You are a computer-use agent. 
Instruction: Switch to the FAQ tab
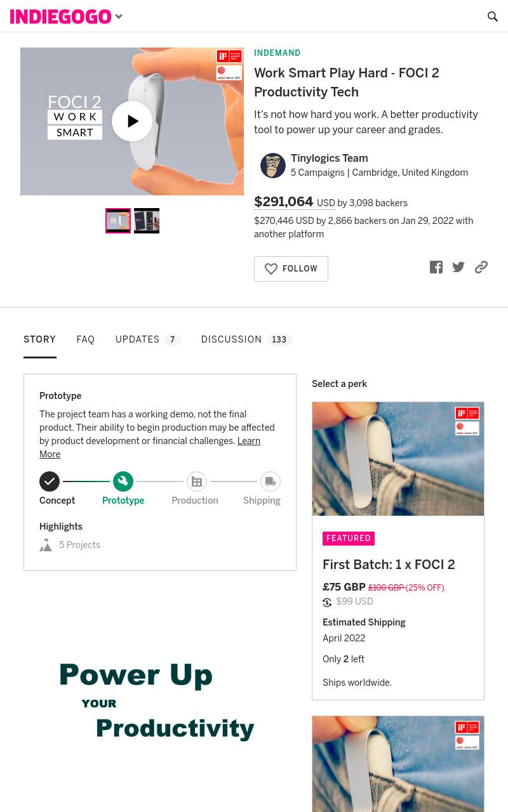(86, 339)
